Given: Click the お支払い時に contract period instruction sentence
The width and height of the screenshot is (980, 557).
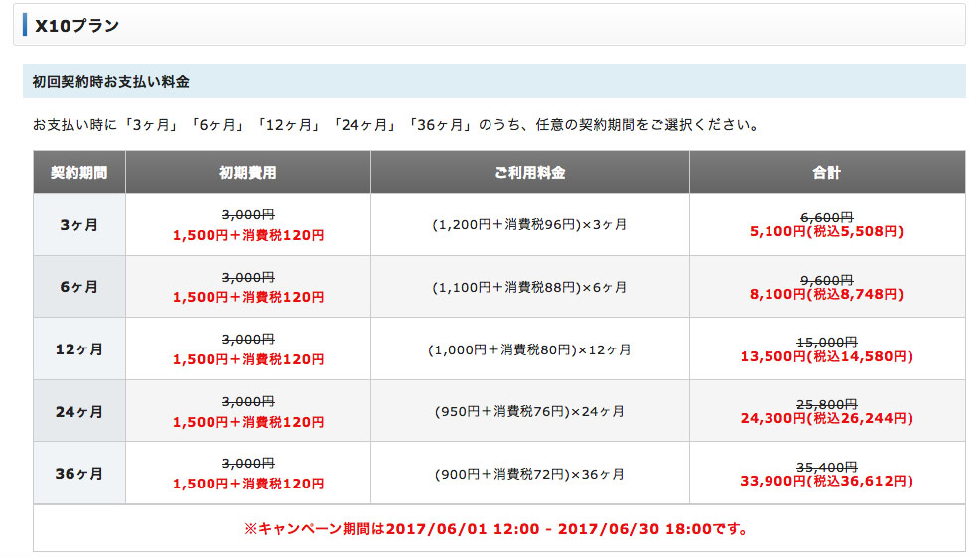Looking at the screenshot, I should tap(396, 125).
